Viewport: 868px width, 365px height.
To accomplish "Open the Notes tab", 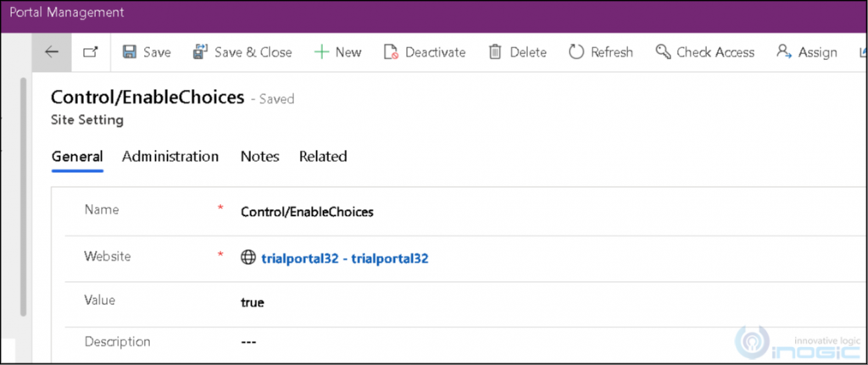I will (259, 157).
